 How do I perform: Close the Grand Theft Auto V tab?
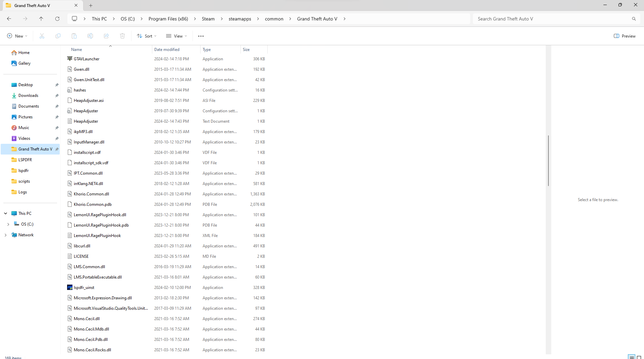[x=76, y=5]
